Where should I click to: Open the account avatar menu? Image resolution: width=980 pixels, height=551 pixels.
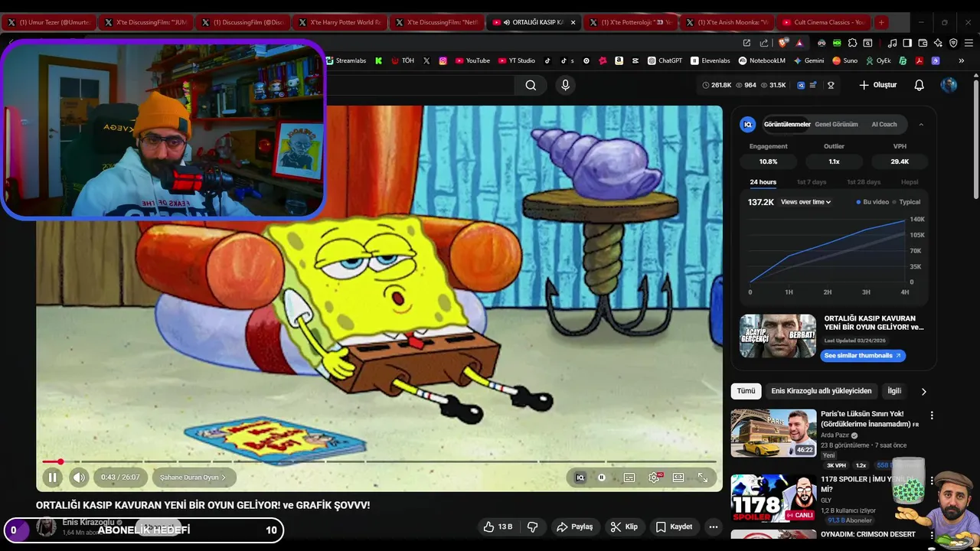click(949, 85)
